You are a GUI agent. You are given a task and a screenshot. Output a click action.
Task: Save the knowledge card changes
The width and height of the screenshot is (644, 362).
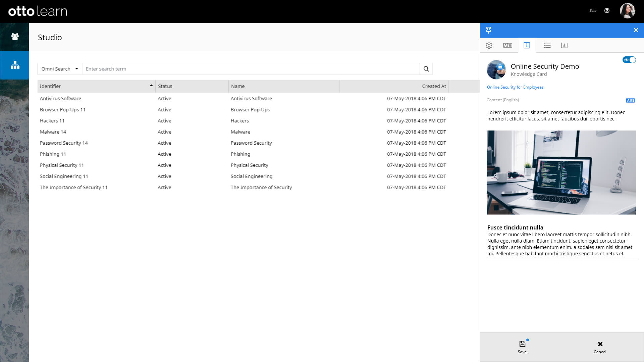click(522, 347)
